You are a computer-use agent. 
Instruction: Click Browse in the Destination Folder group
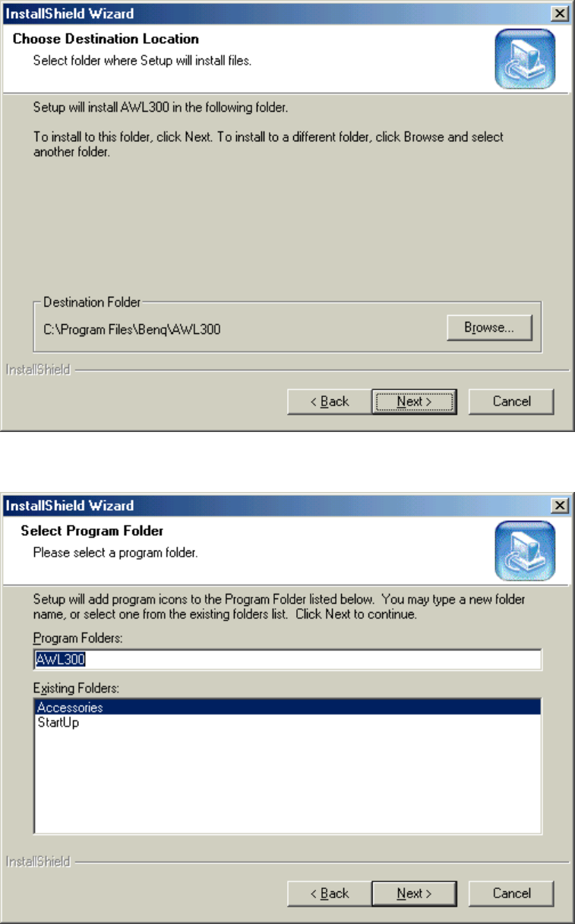(490, 328)
